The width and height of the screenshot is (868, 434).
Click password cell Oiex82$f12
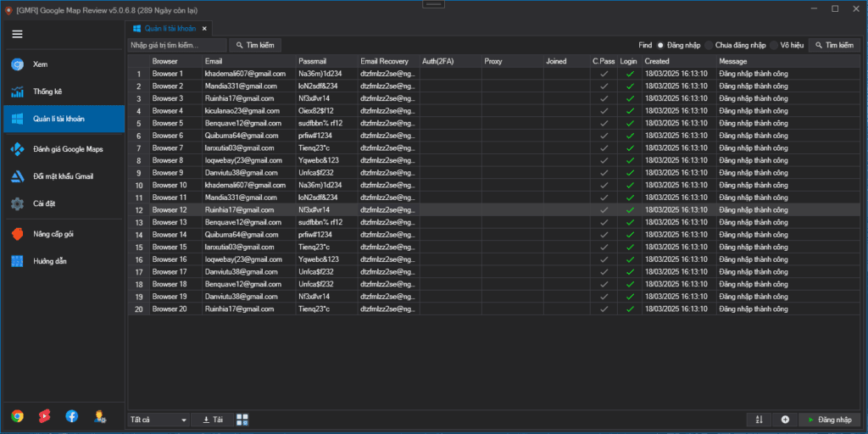[x=326, y=111]
